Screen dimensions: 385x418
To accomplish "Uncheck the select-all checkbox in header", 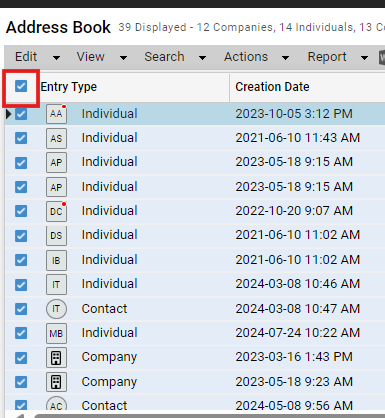I will coord(21,86).
